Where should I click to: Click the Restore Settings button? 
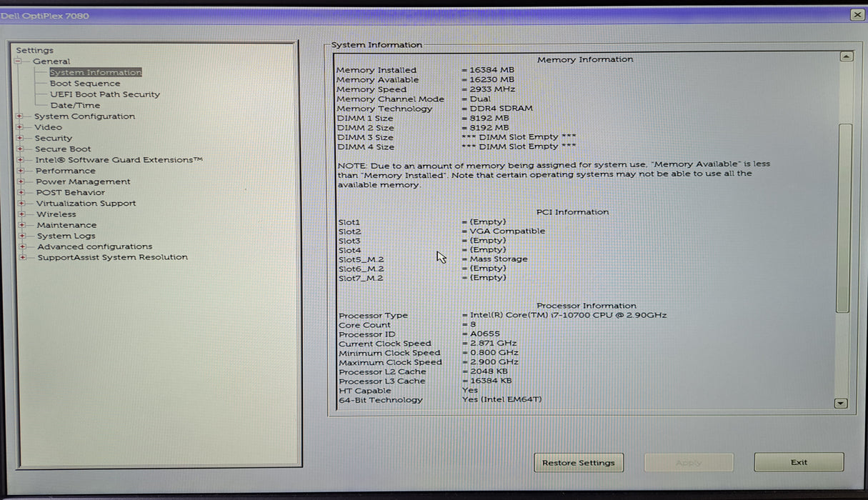tap(579, 462)
